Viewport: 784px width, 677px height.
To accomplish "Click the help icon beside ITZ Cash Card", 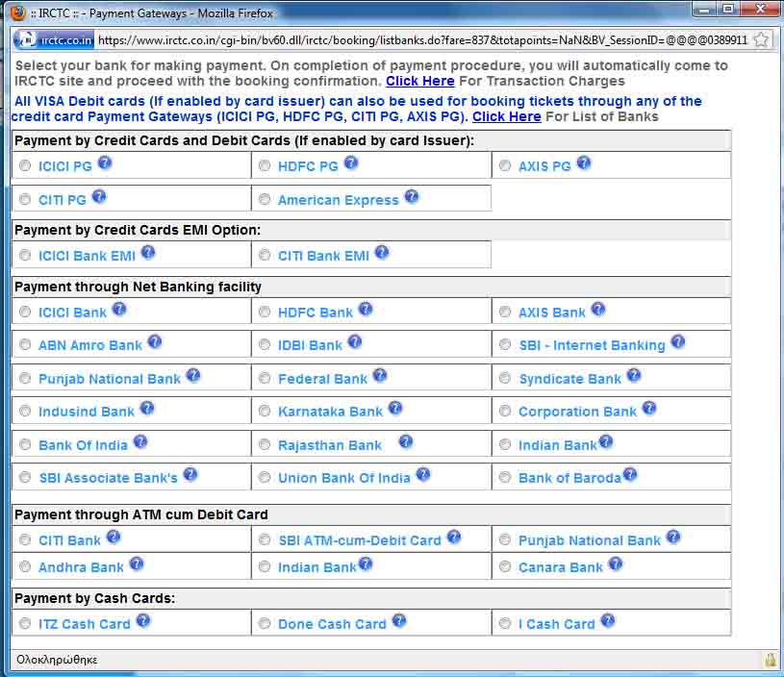I will pyautogui.click(x=143, y=621).
